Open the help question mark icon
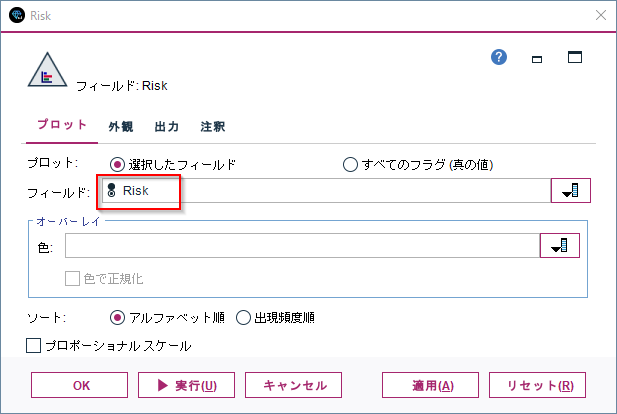The height and width of the screenshot is (414, 617). pyautogui.click(x=499, y=57)
